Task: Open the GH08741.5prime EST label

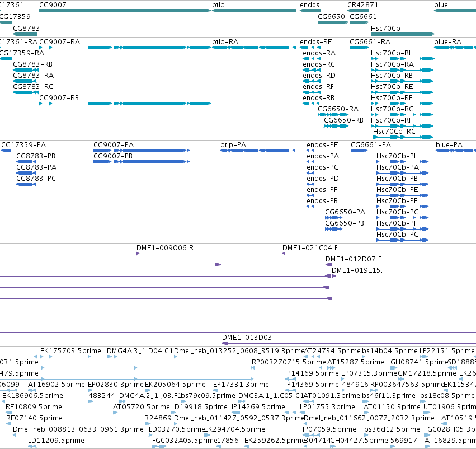Action: pos(420,362)
